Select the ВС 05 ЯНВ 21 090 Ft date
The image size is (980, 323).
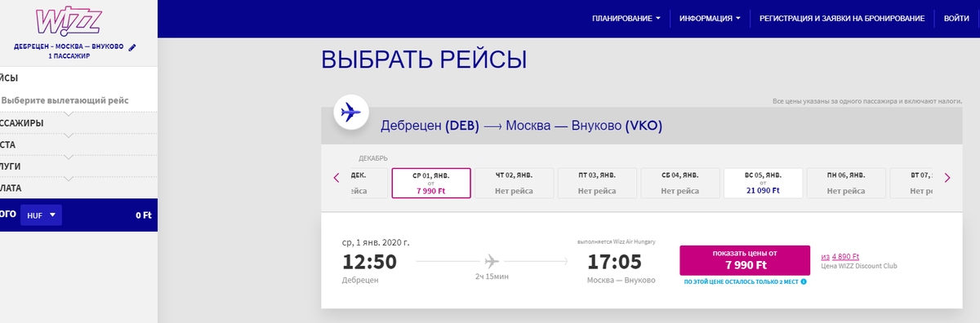tap(764, 183)
